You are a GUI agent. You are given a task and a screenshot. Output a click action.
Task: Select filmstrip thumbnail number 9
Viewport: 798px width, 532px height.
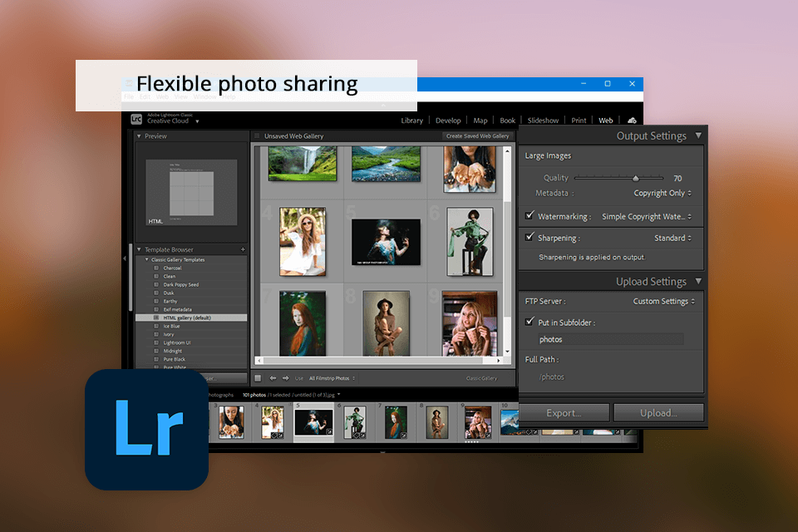(x=477, y=422)
